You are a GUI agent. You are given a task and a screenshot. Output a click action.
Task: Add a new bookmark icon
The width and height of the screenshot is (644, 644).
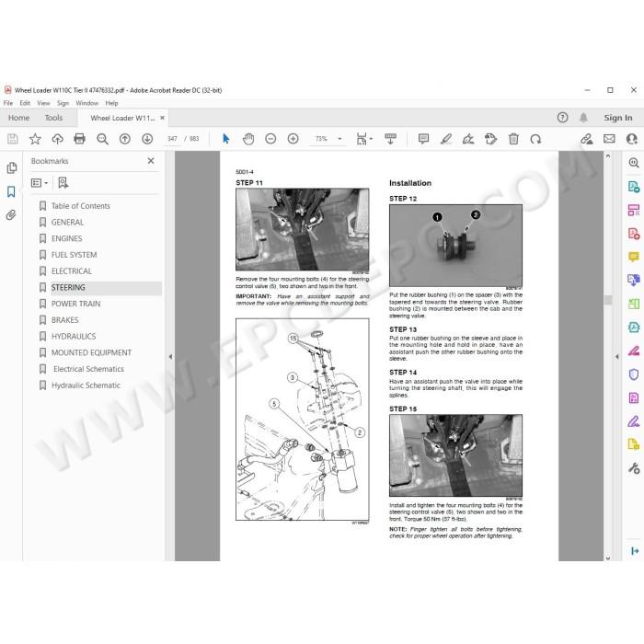pyautogui.click(x=63, y=183)
